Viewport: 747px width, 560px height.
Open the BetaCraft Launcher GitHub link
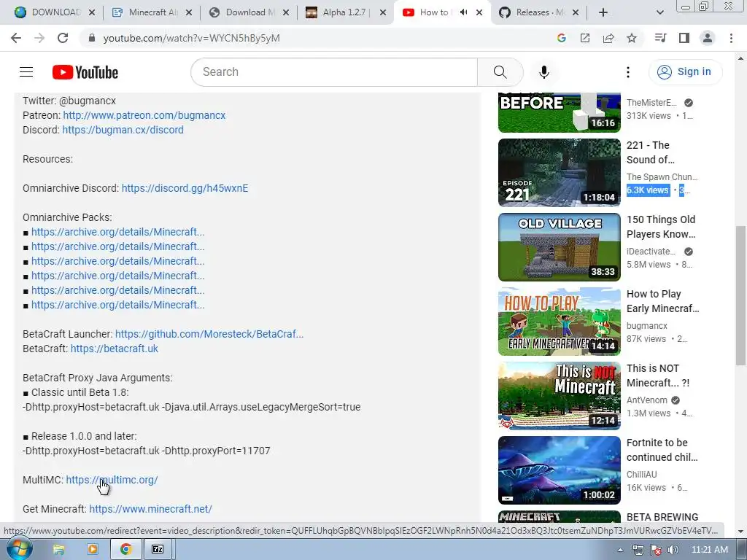click(209, 334)
